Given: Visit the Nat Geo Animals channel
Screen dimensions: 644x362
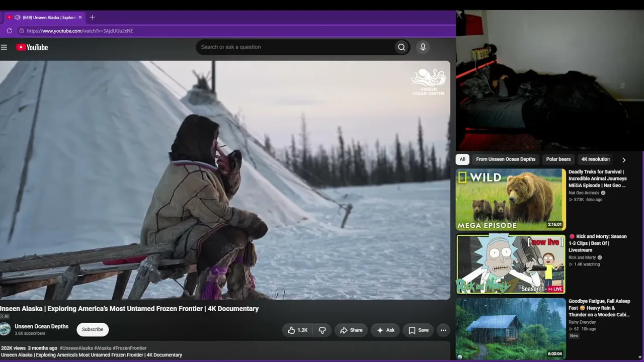Looking at the screenshot, I should [x=584, y=193].
